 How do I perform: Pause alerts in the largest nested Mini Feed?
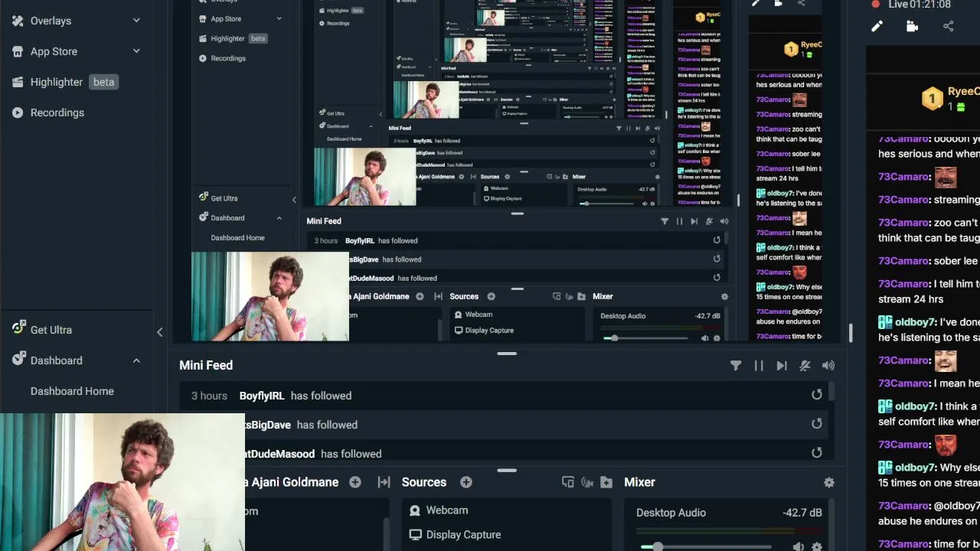pyautogui.click(x=679, y=221)
